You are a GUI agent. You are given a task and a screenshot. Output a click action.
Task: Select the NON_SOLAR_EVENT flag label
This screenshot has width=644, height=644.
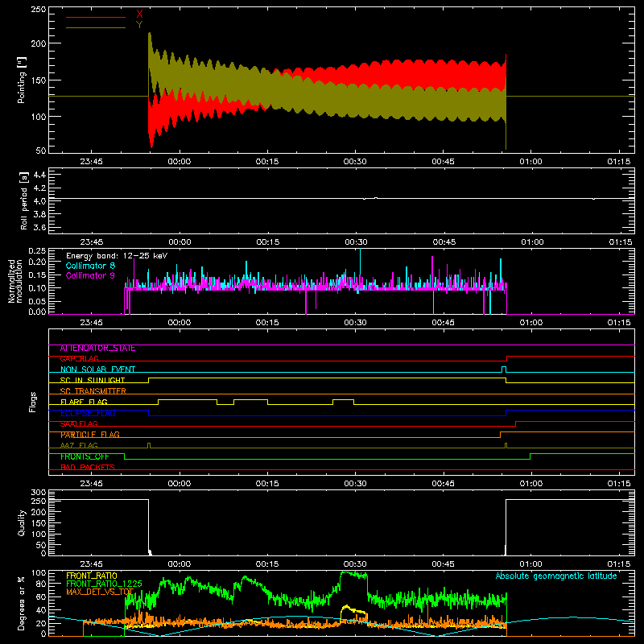click(97, 369)
